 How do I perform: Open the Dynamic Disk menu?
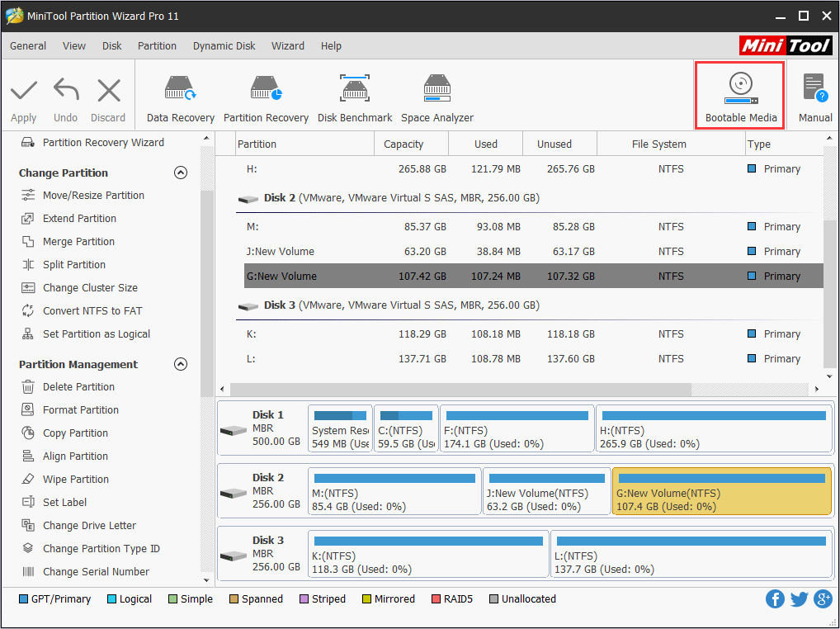224,46
